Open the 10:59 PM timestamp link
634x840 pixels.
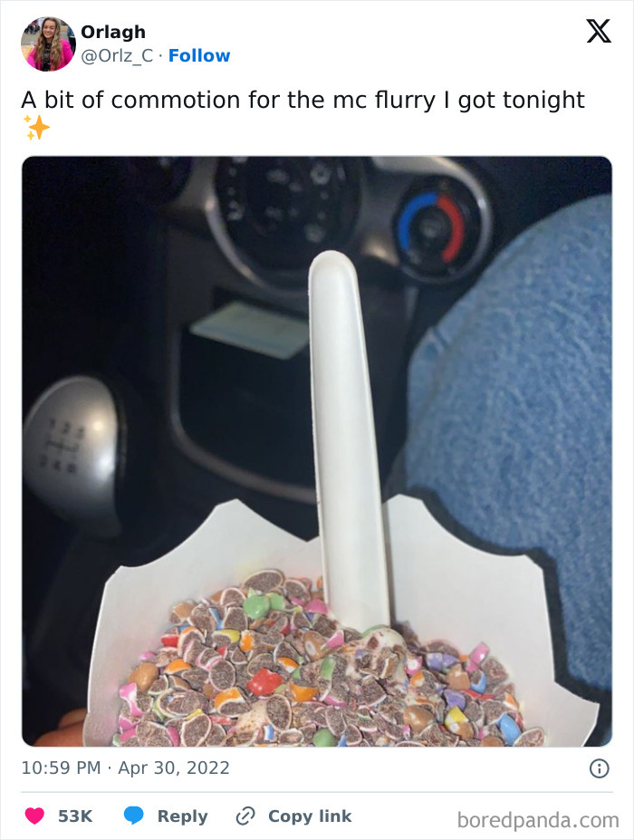click(x=61, y=768)
